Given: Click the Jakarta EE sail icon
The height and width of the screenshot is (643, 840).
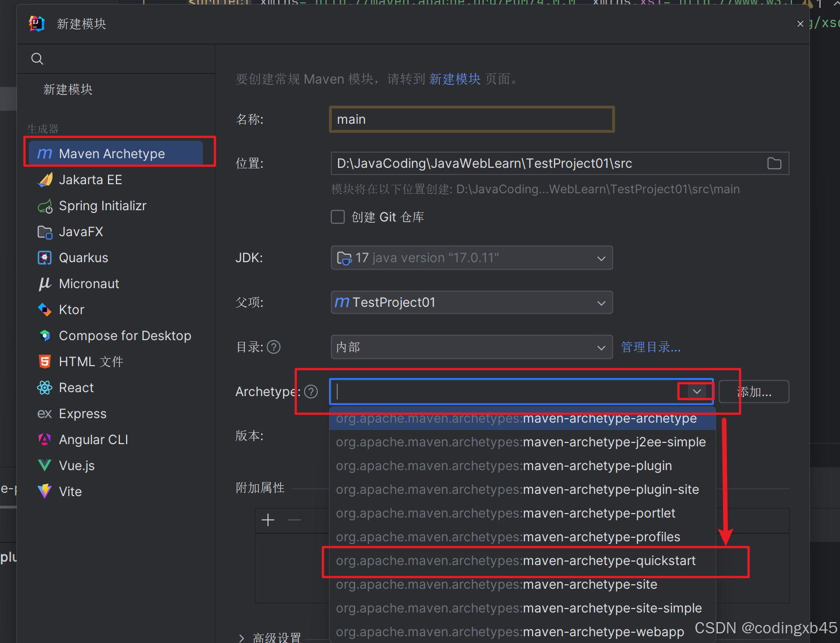Looking at the screenshot, I should tap(45, 180).
